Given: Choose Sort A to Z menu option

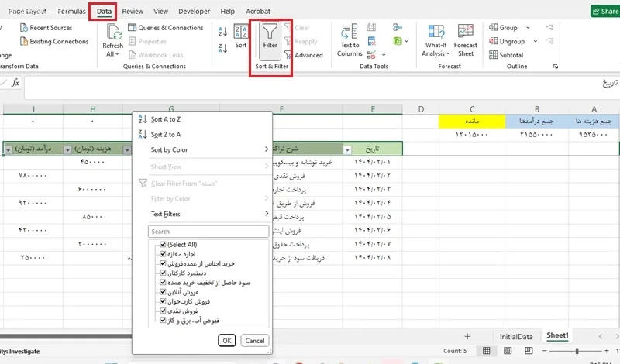Looking at the screenshot, I should [166, 119].
